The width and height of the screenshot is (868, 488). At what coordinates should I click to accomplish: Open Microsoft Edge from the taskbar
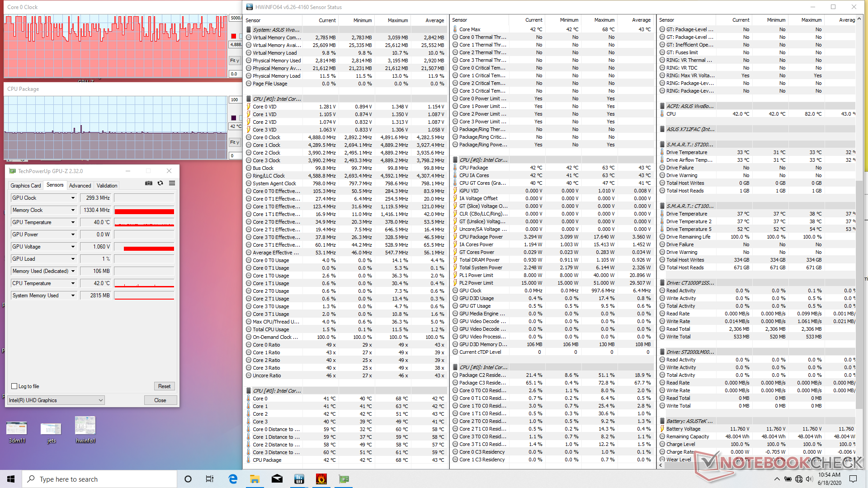click(x=233, y=479)
